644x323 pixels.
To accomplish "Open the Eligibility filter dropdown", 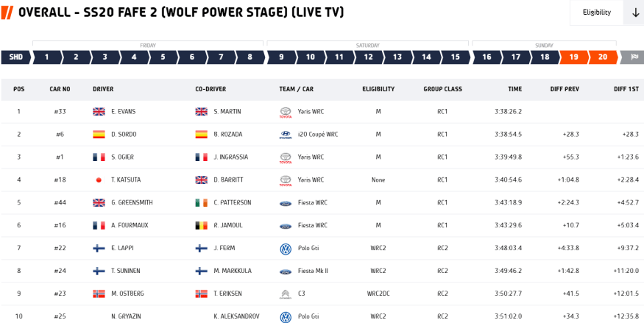I will pyautogui.click(x=596, y=13).
